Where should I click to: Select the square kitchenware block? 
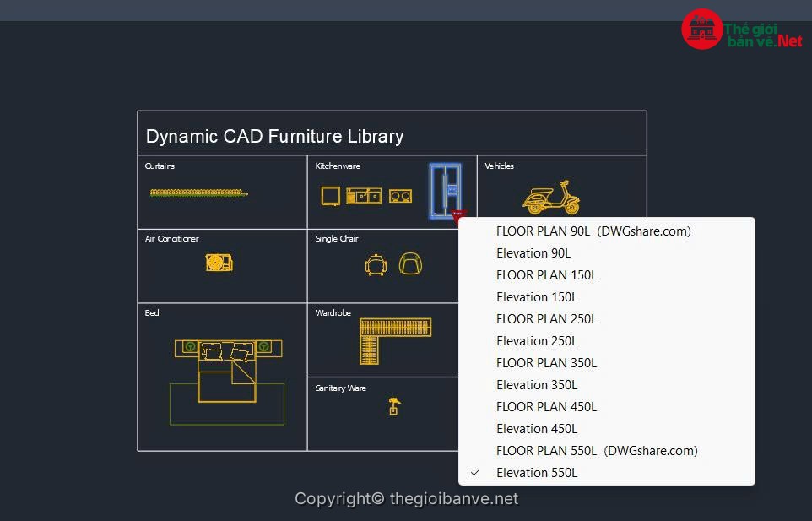click(330, 196)
